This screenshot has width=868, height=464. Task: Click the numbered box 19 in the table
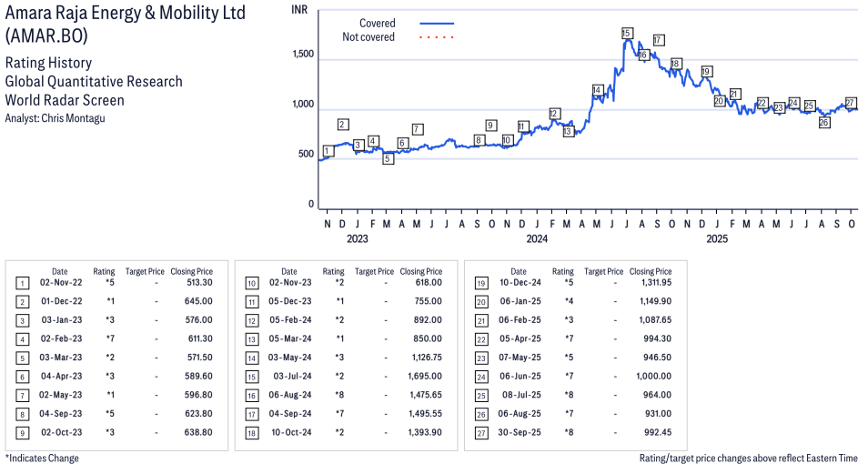[479, 284]
